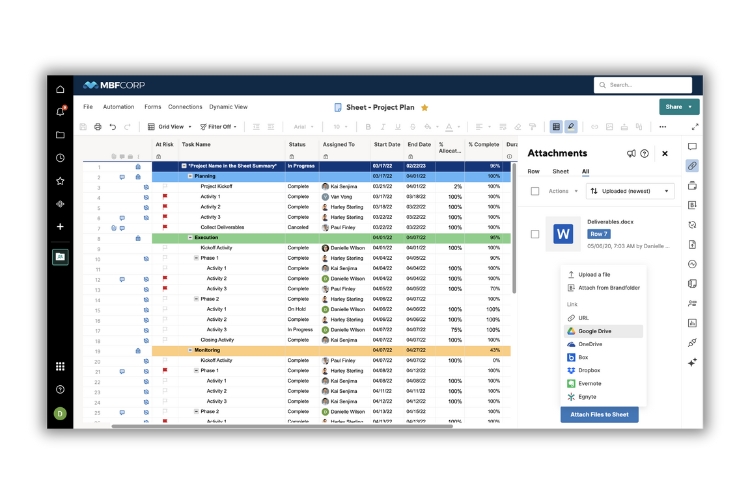Screen dimensions: 750x500
Task: Click the Search input field
Action: (643, 85)
